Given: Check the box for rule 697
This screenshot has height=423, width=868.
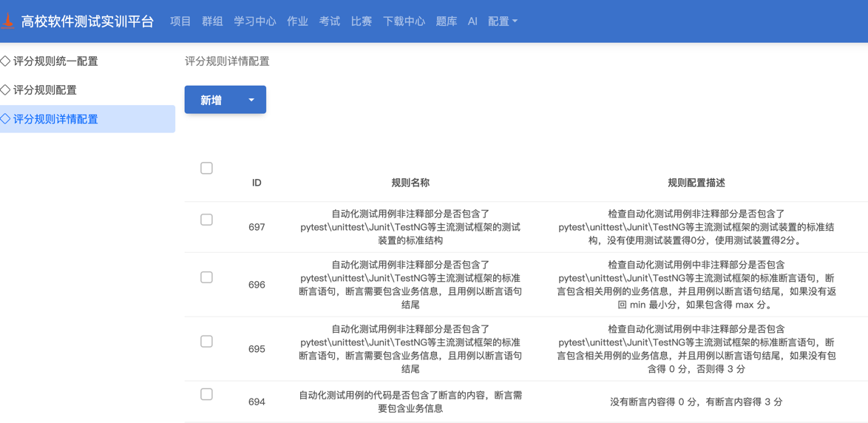Looking at the screenshot, I should (206, 220).
